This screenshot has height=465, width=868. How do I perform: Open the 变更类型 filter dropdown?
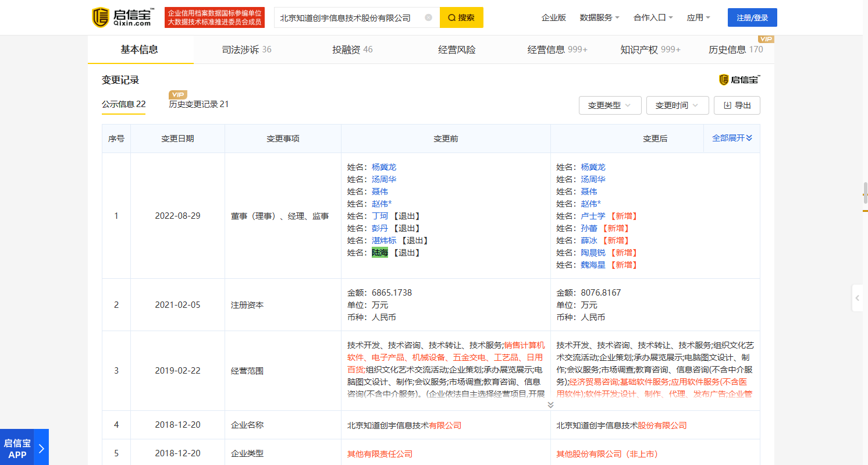click(x=610, y=105)
